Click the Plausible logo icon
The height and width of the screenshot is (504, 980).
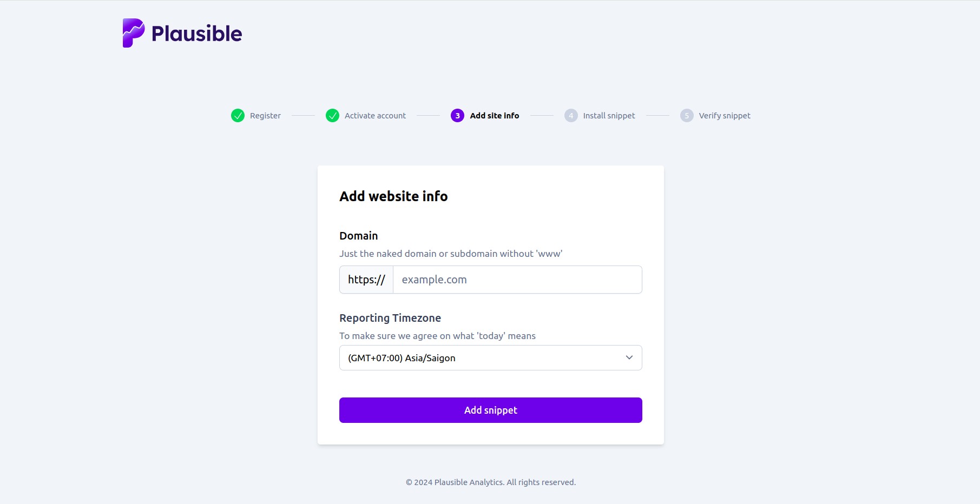click(x=134, y=33)
